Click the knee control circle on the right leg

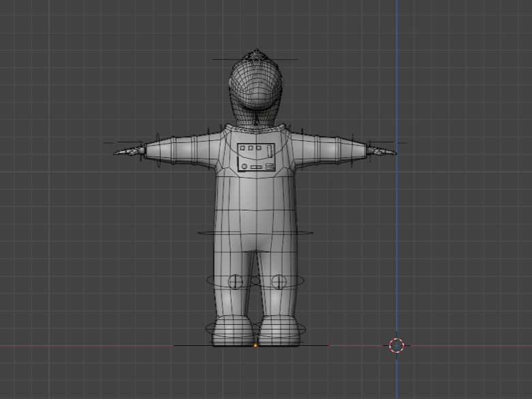pos(278,281)
